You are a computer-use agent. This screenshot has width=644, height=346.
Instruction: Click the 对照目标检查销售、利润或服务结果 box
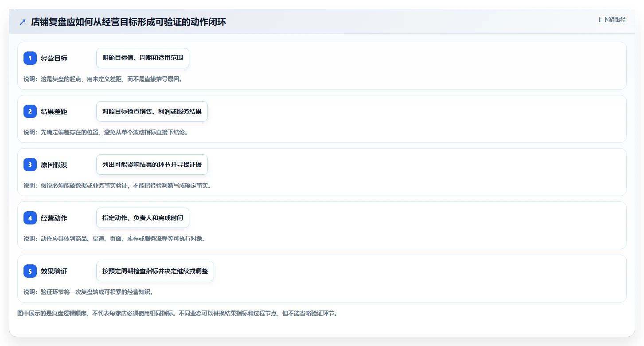coord(152,111)
